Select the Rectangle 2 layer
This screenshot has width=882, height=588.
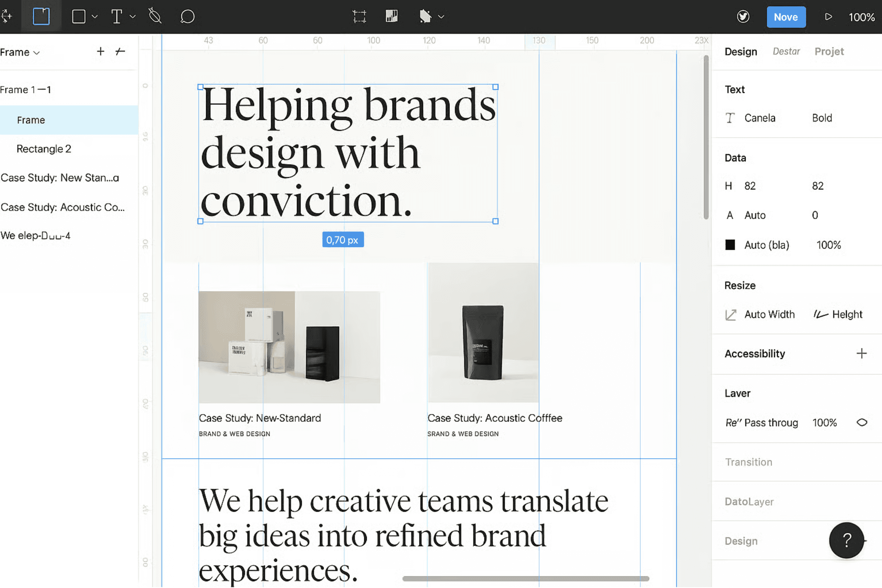(44, 149)
